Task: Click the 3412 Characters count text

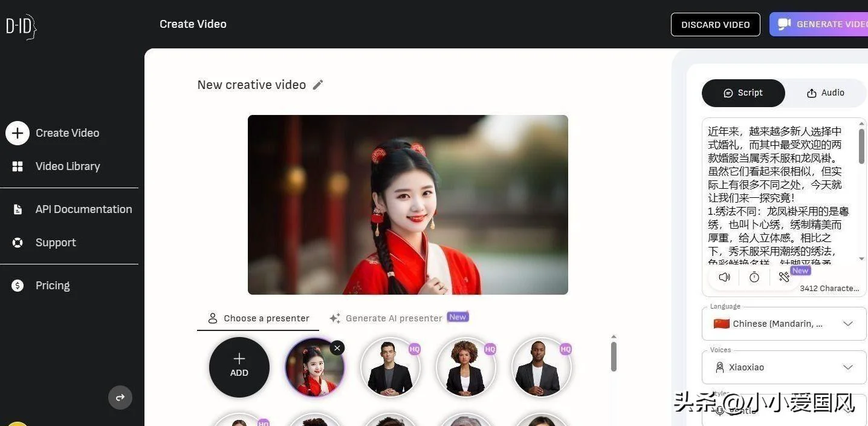Action: (x=829, y=289)
